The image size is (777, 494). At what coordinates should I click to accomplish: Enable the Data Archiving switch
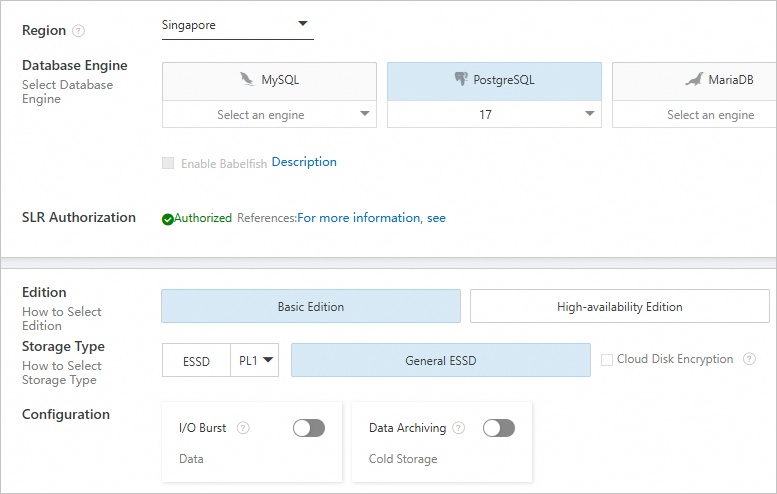tap(499, 428)
